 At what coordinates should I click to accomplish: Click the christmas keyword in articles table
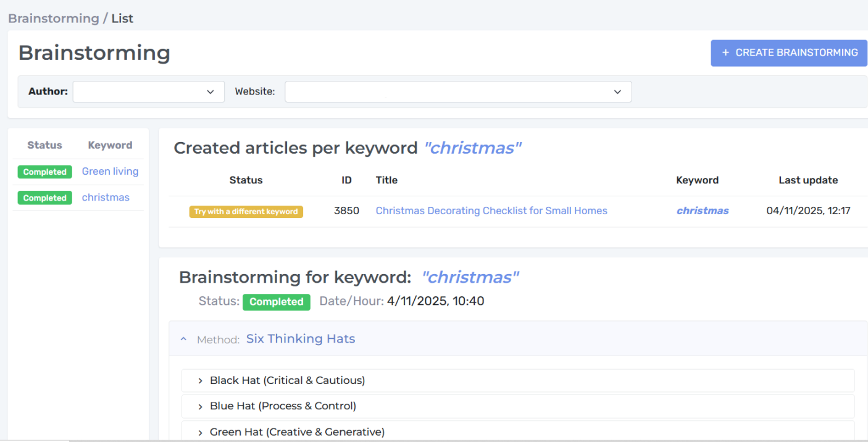(x=703, y=211)
